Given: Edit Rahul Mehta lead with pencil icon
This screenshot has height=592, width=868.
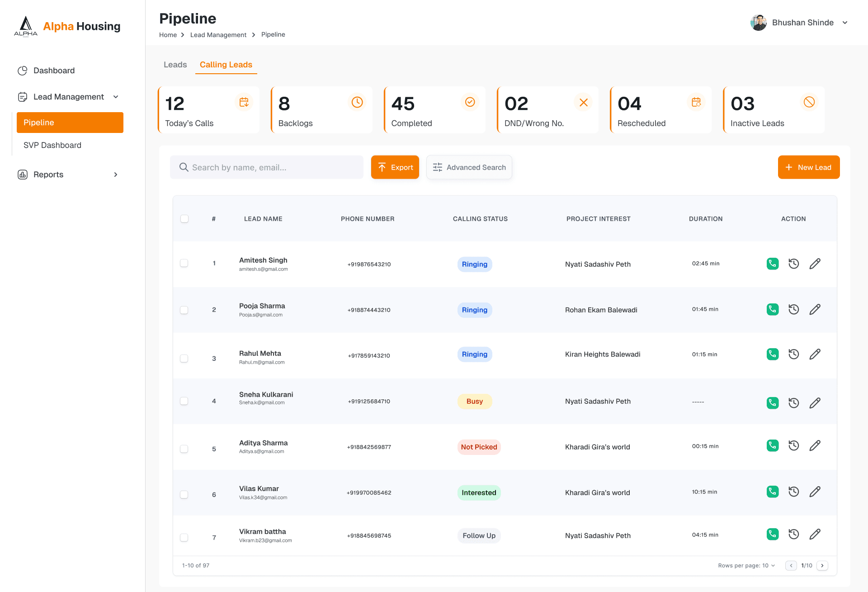Looking at the screenshot, I should click(x=815, y=354).
